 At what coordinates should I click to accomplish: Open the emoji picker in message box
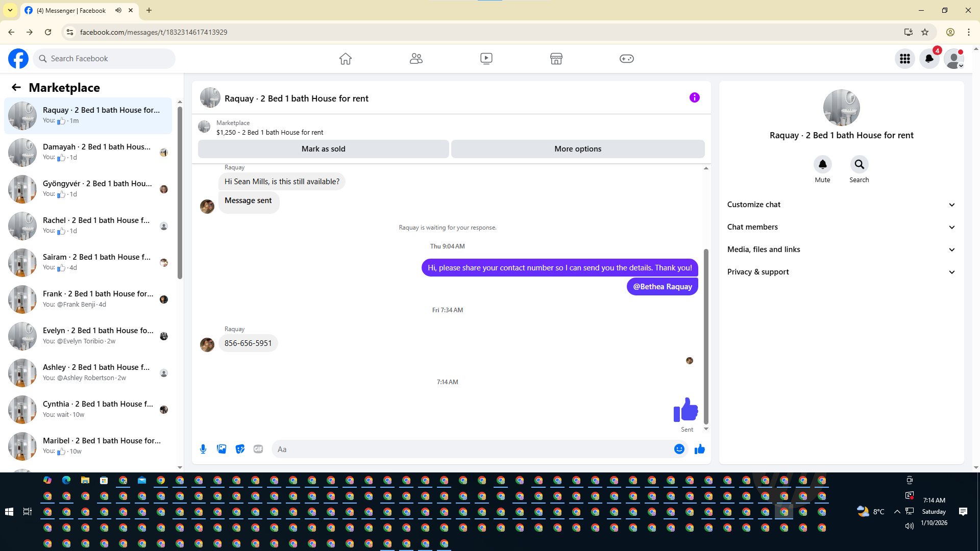(x=679, y=449)
